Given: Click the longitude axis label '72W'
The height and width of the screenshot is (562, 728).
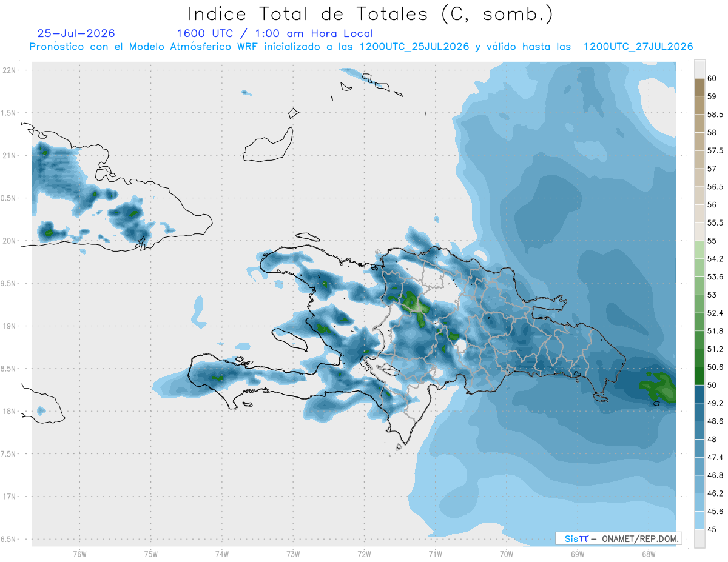Looking at the screenshot, I should (364, 554).
